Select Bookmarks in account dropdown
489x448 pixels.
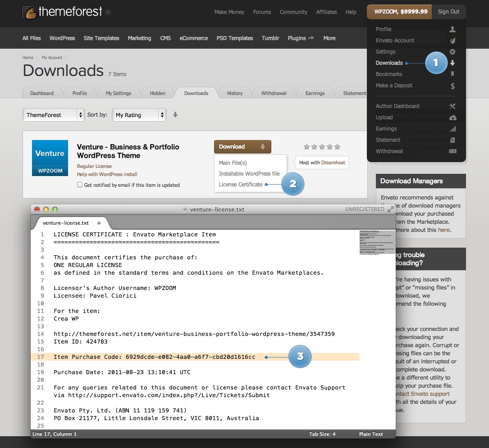click(x=389, y=74)
